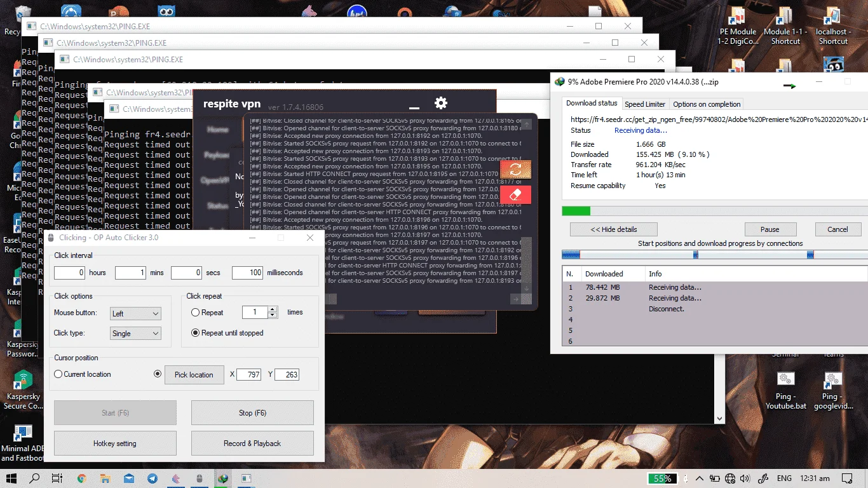Image resolution: width=868 pixels, height=488 pixels.
Task: Click the Internet Download Manager title bar icon
Action: point(559,82)
